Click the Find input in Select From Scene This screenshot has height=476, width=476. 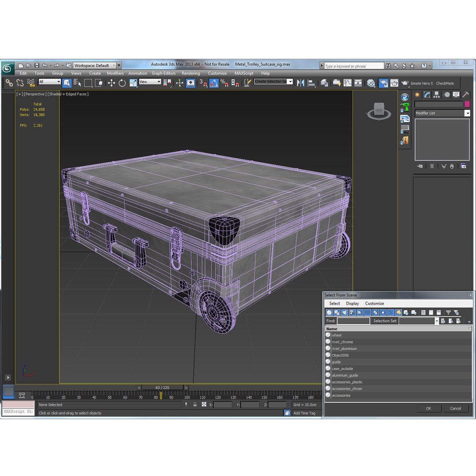click(353, 321)
